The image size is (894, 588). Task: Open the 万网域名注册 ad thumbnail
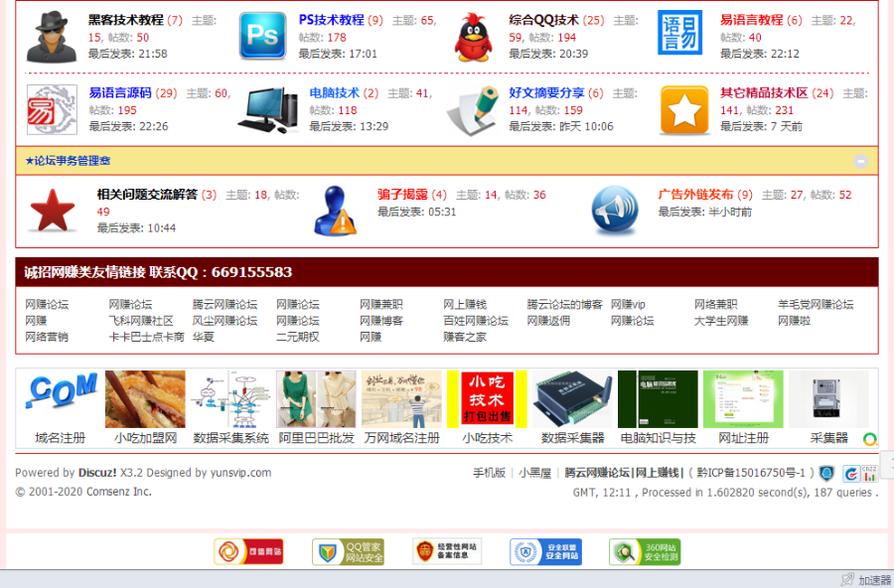[x=402, y=399]
